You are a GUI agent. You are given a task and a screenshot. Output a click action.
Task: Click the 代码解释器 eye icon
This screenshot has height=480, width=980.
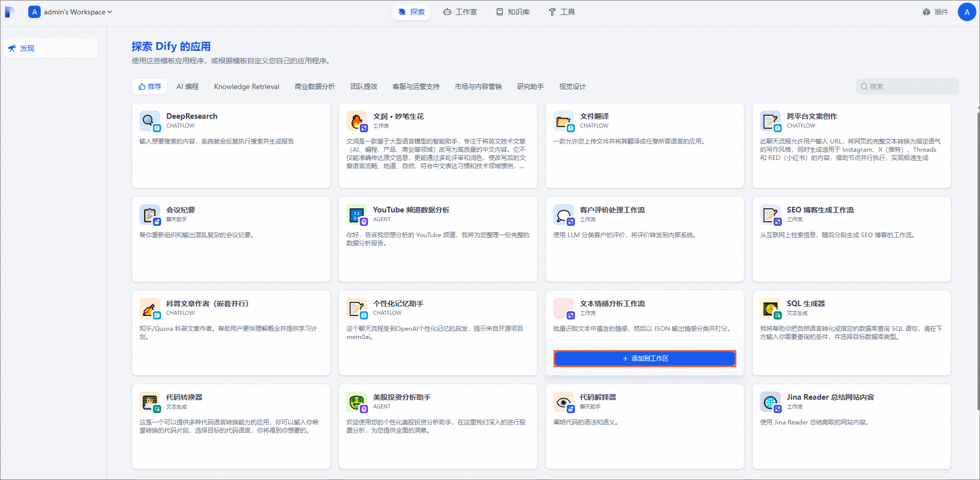point(563,402)
